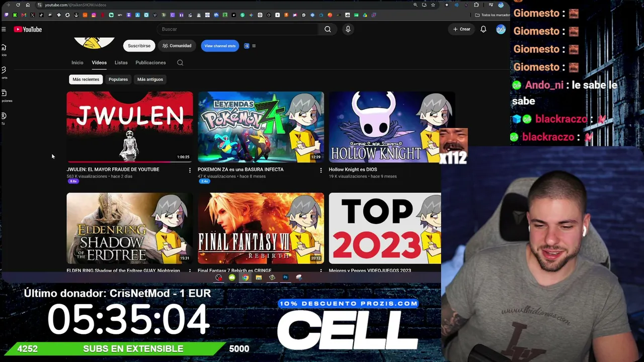Open video title JWULEN: EL MAYOR FRAUDE DE YOUTUBE
Viewport: 644px width, 362px height.
(x=113, y=169)
